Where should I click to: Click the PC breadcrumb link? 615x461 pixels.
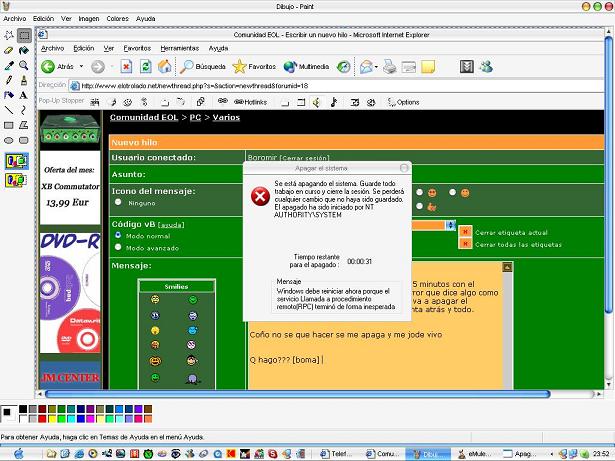[x=195, y=117]
